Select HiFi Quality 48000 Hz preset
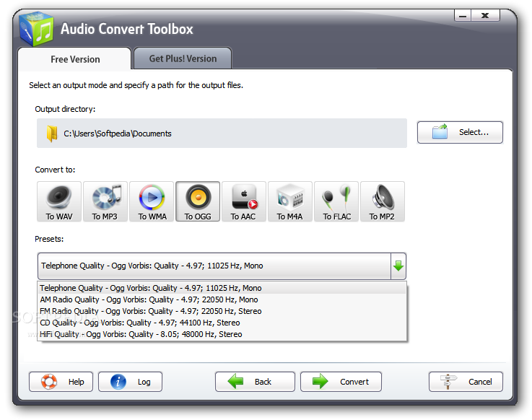 [222, 334]
